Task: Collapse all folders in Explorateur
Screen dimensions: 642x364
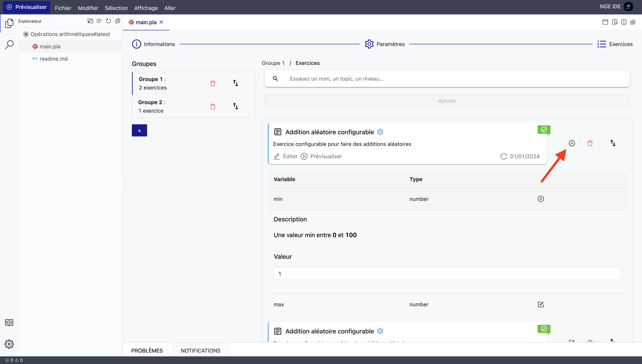Action: [118, 21]
